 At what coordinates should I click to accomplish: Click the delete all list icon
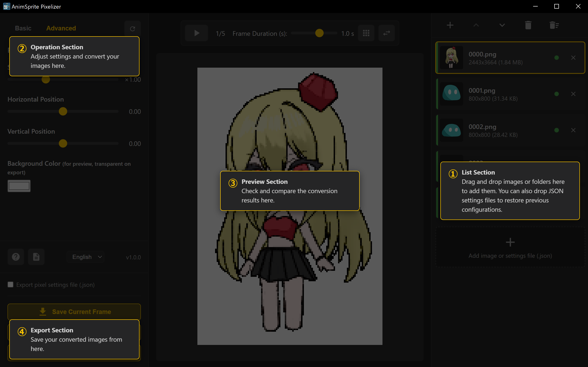click(x=554, y=25)
